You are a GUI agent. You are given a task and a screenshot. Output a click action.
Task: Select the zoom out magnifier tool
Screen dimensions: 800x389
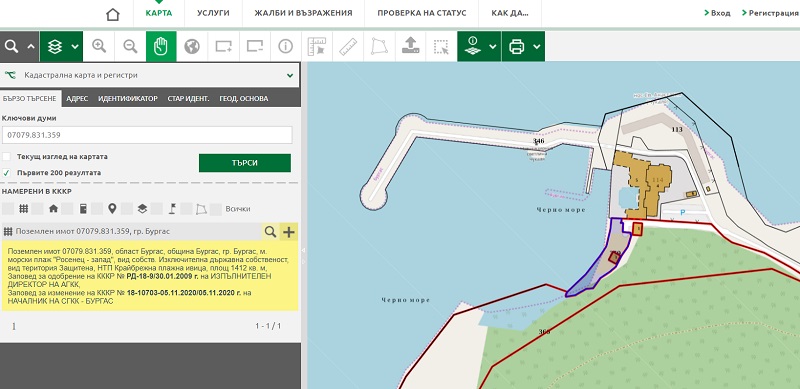(x=130, y=46)
